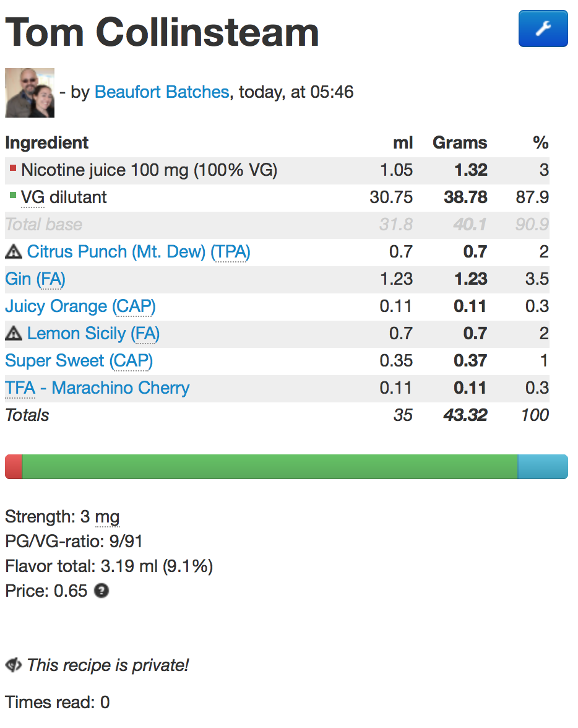Viewport: 578px width, 728px height.
Task: Click the red nicotine segment of ratio bar
Action: pyautogui.click(x=14, y=467)
